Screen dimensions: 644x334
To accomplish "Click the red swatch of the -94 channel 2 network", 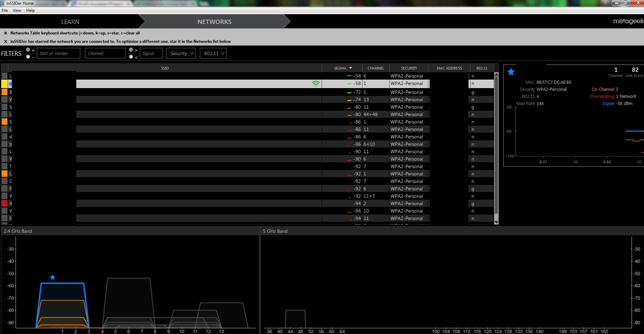I will coord(4,203).
